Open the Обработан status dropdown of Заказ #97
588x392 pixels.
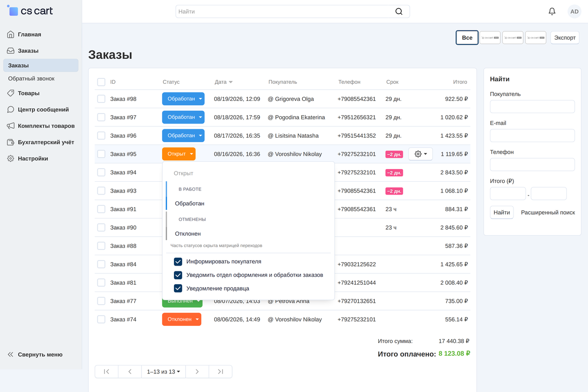pos(183,117)
